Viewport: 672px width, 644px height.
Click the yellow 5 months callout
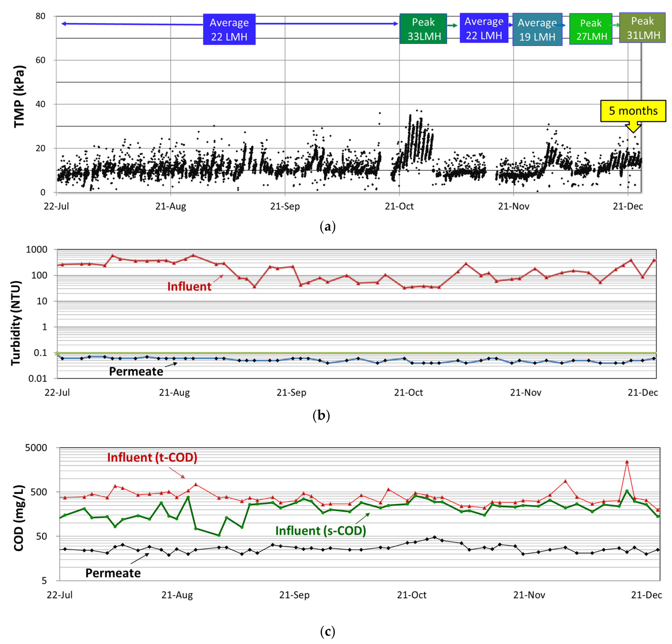[x=633, y=111]
